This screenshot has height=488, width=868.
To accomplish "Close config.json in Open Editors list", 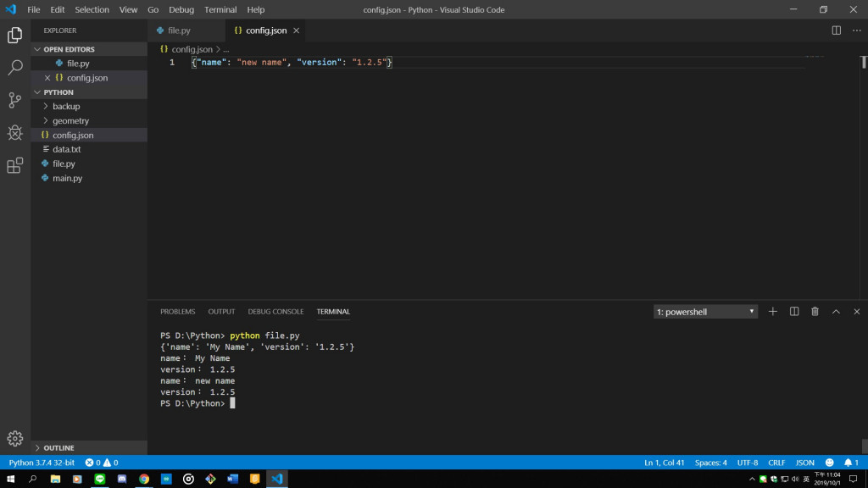I will 47,78.
